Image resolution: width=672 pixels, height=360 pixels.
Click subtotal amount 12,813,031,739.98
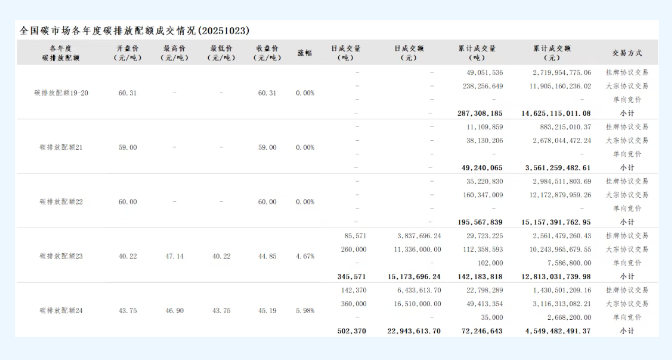556,277
